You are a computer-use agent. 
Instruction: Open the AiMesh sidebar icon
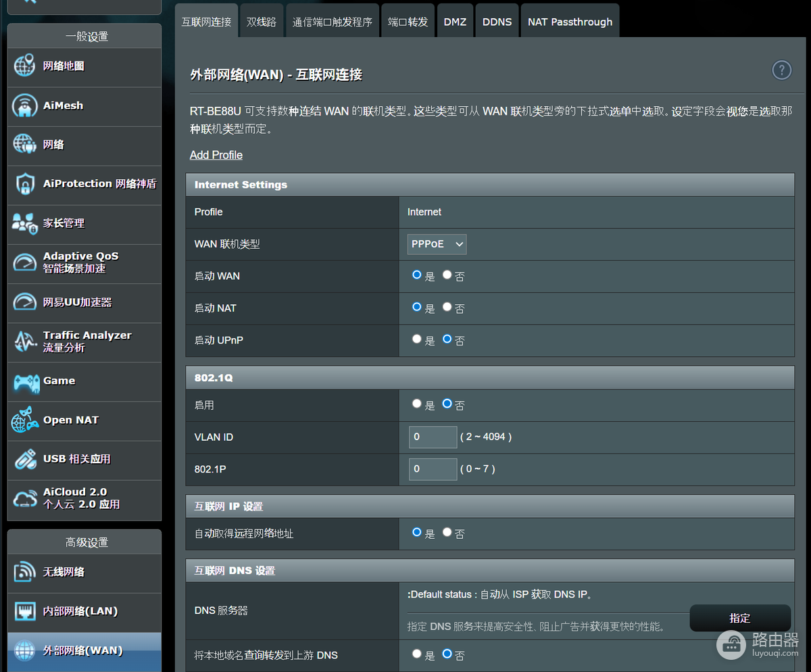(24, 105)
